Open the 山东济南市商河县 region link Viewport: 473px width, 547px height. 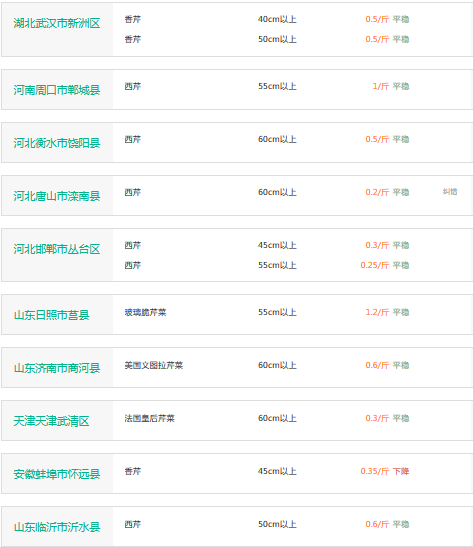[x=57, y=368]
